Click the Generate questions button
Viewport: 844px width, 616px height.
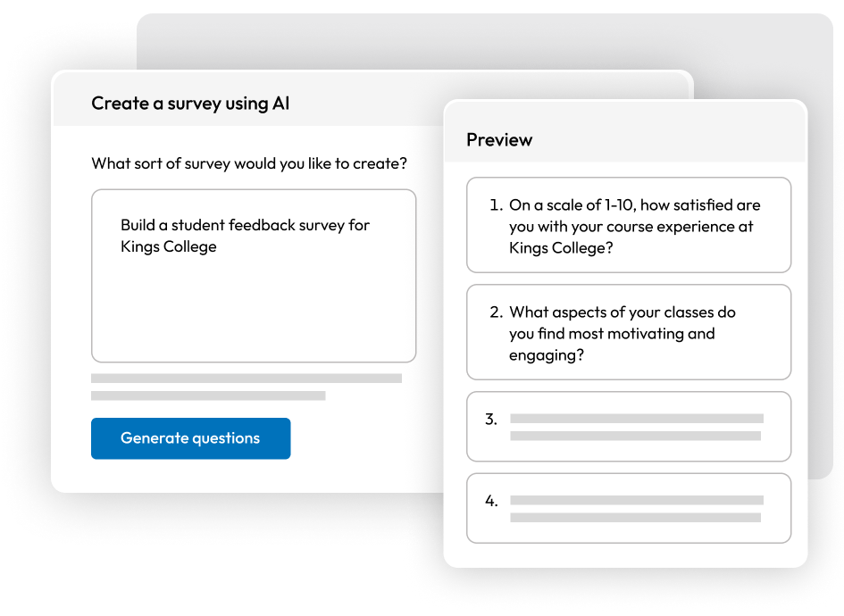click(x=190, y=438)
